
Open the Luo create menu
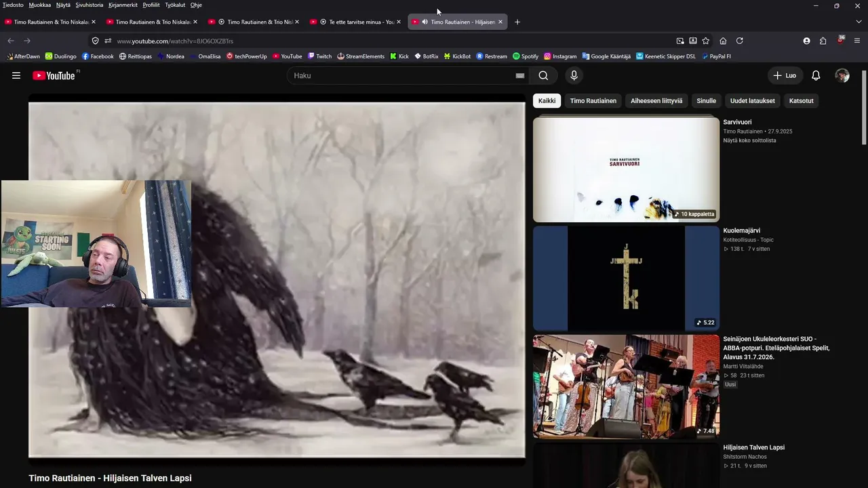click(x=785, y=76)
